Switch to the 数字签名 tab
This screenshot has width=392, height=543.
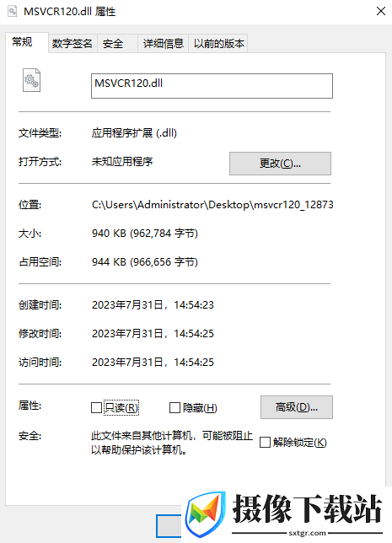click(x=72, y=44)
